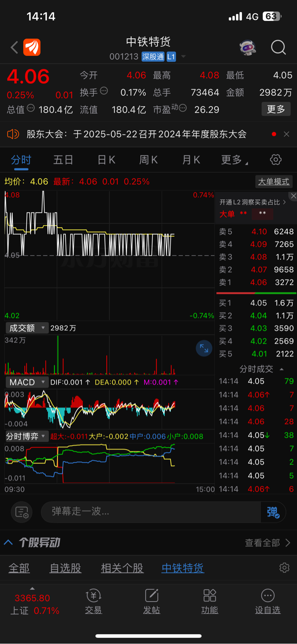
Task: Select the 卖1 4.06 order row
Action: coord(256,282)
